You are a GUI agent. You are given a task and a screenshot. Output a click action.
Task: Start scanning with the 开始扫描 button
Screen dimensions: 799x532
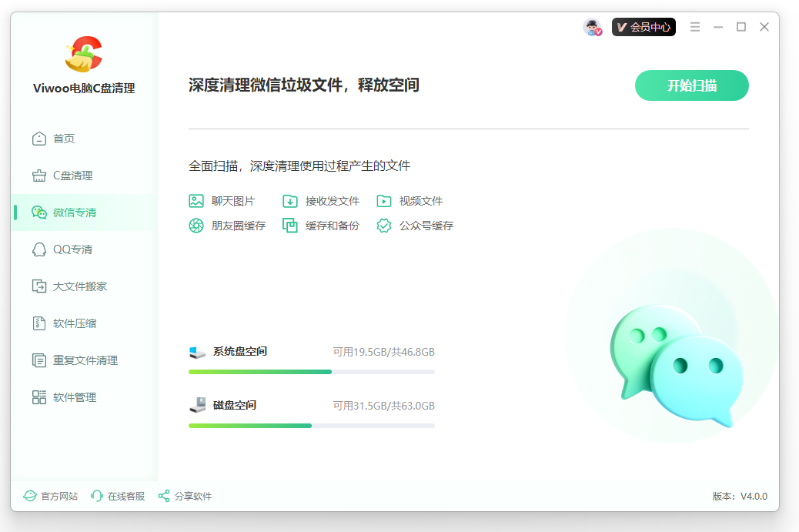691,85
